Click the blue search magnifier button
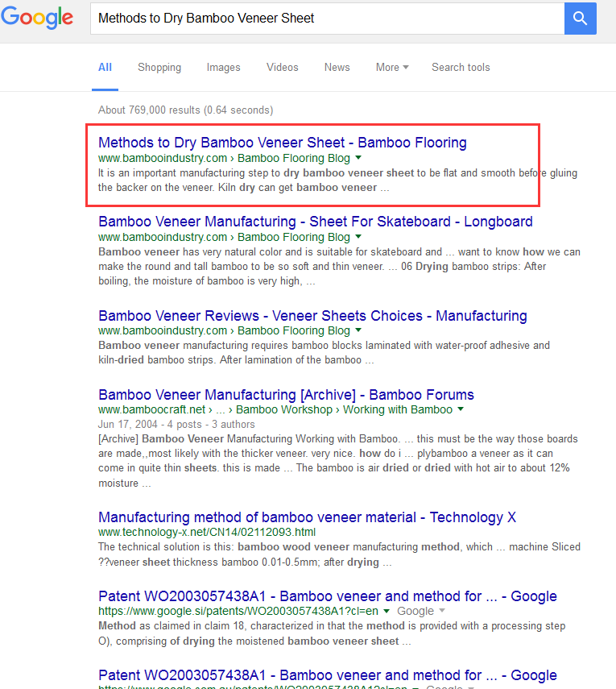This screenshot has height=689, width=616. pyautogui.click(x=580, y=19)
